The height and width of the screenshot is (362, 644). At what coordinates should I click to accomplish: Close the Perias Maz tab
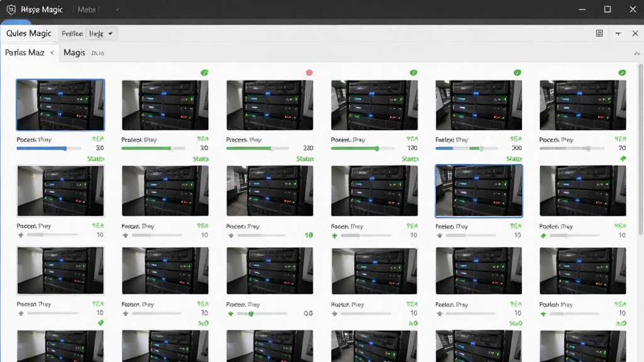pos(52,53)
